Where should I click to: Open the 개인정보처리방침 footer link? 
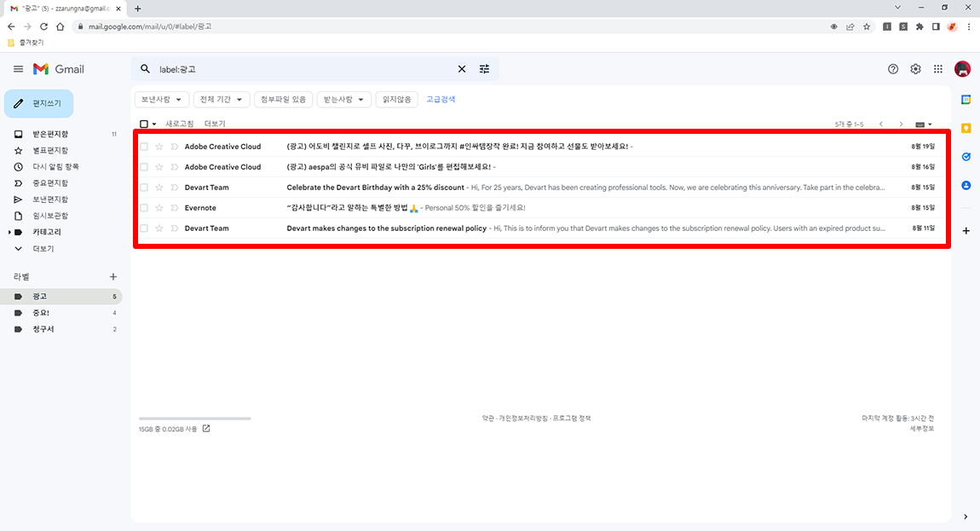coord(523,418)
